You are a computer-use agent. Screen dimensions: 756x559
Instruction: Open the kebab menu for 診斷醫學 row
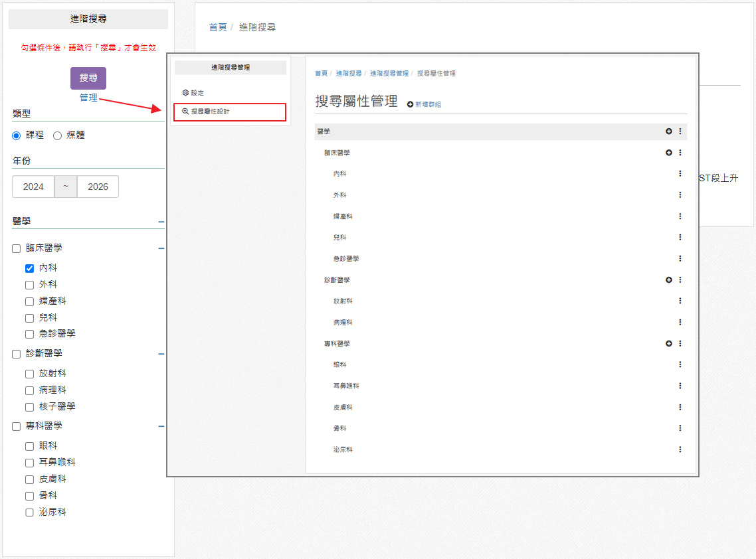(680, 279)
